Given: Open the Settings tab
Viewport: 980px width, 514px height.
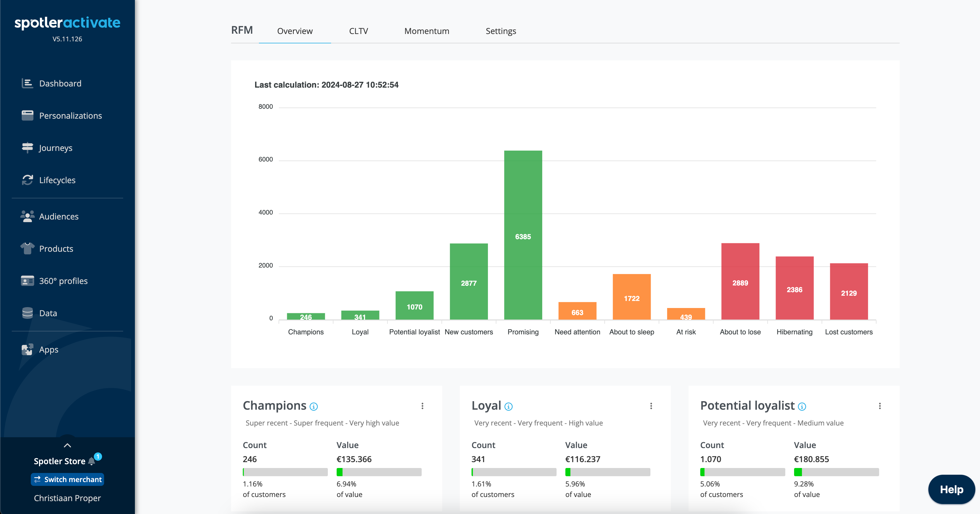Looking at the screenshot, I should (501, 31).
